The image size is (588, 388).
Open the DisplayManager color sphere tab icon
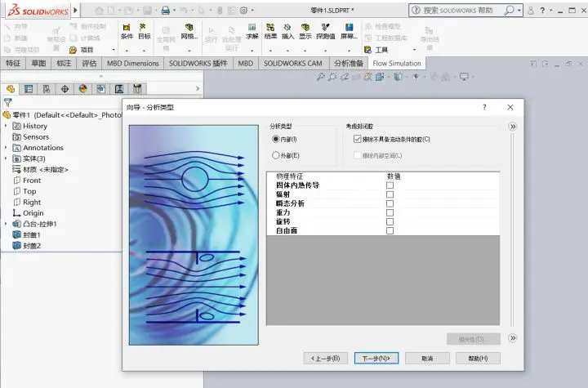[82, 89]
